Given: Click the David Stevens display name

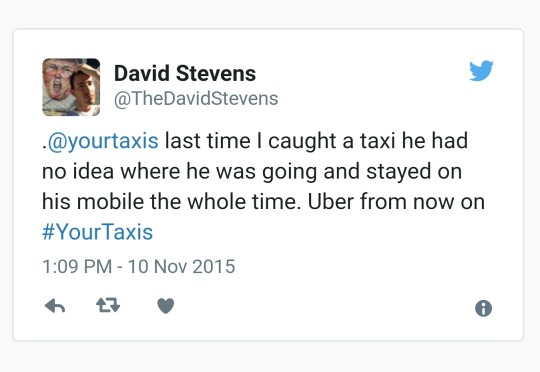Looking at the screenshot, I should click(185, 73).
